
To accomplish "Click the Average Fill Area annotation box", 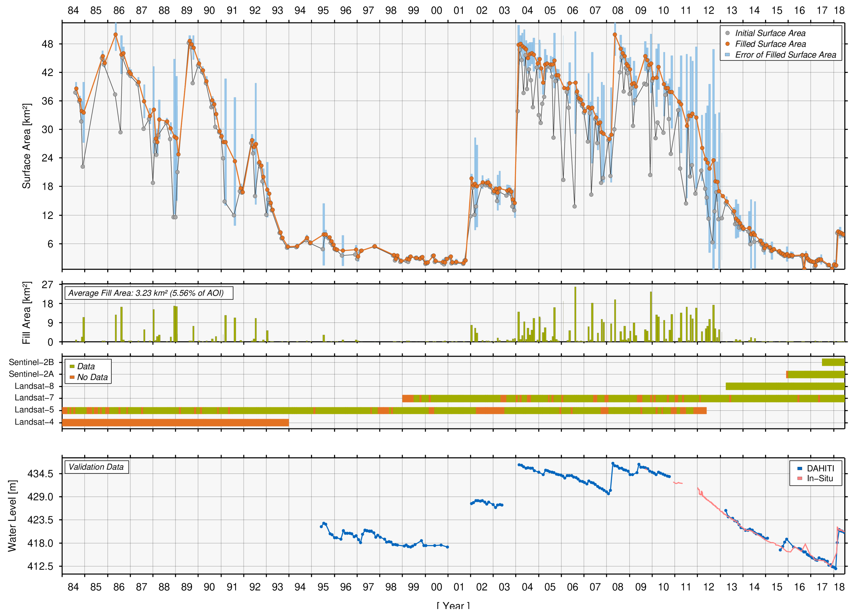I will pyautogui.click(x=149, y=293).
